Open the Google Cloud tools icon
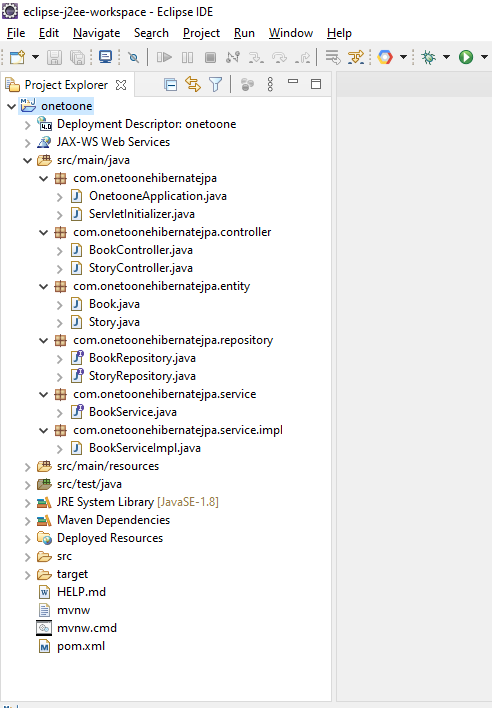Viewport: 492px width, 708px height. coord(385,57)
